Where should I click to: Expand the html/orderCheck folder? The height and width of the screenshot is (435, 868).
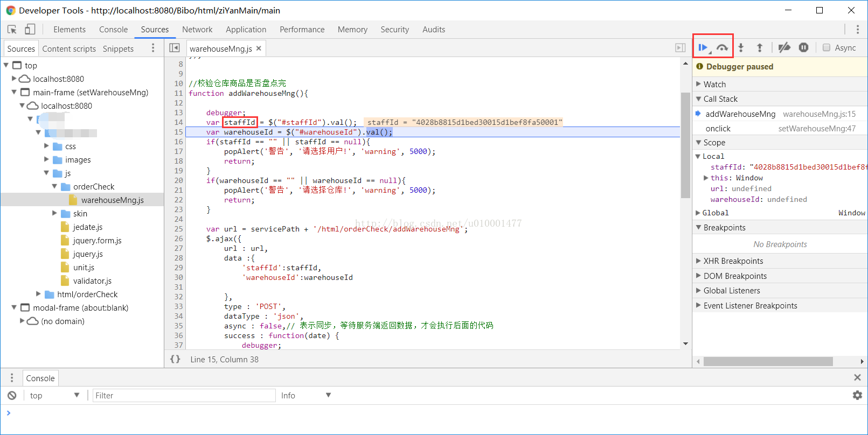tap(38, 294)
